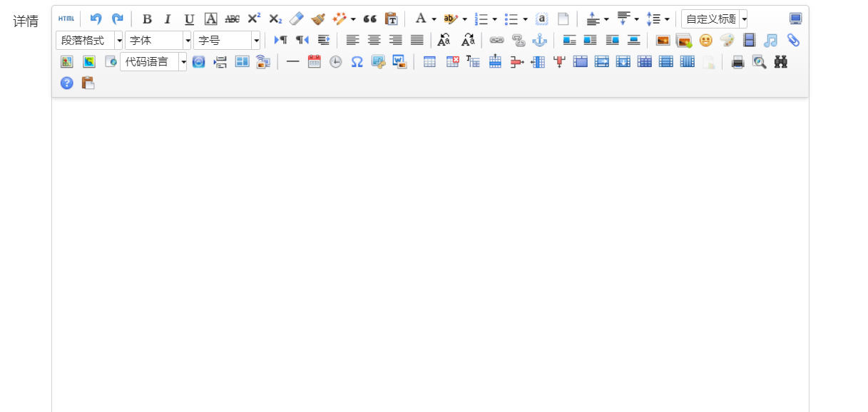Open paragraph spacing after dropdown
868x412 pixels.
pyautogui.click(x=636, y=19)
